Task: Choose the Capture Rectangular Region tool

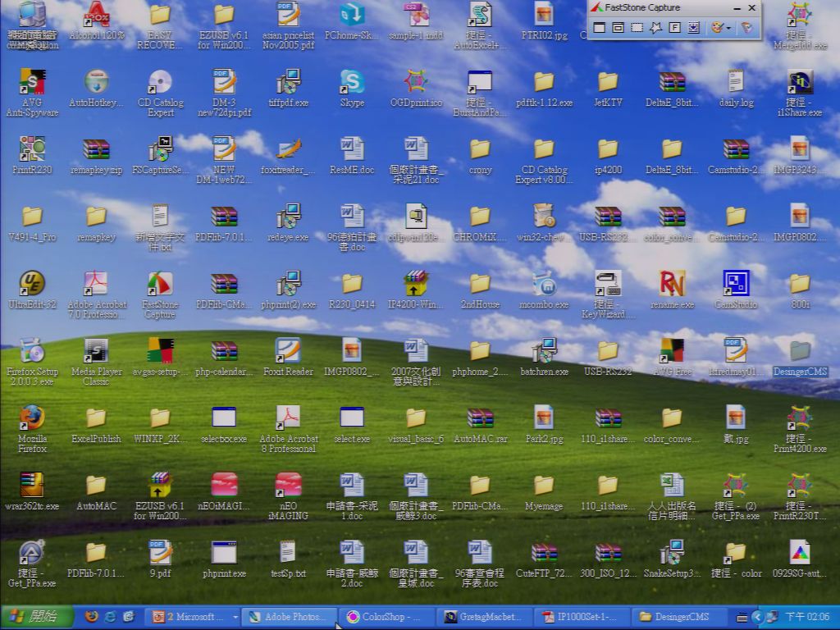Action: tap(637, 27)
